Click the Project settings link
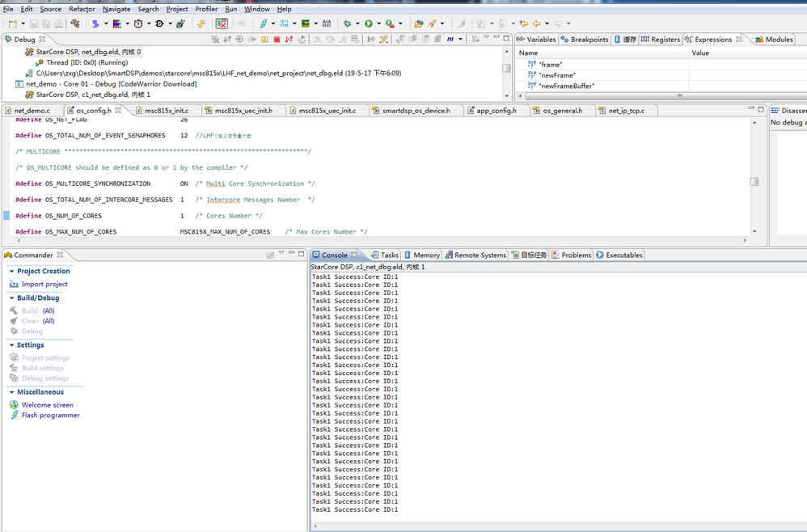This screenshot has width=807, height=532. (45, 357)
